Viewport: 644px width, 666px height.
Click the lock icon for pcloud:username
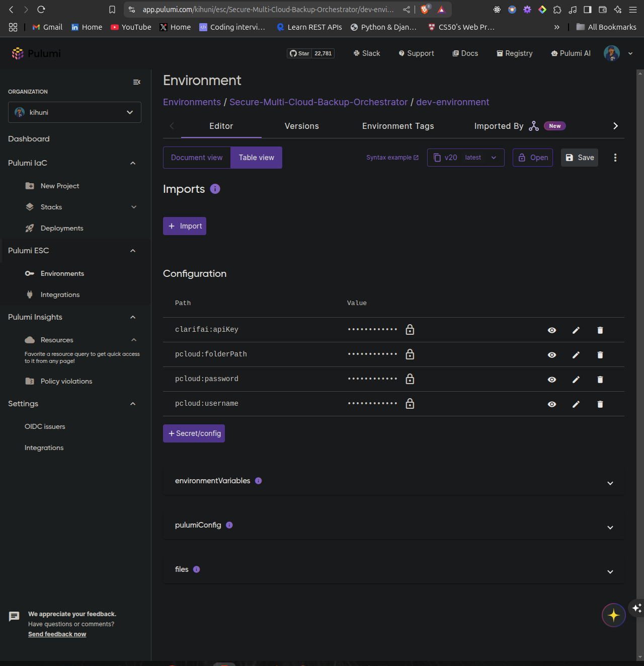(410, 404)
